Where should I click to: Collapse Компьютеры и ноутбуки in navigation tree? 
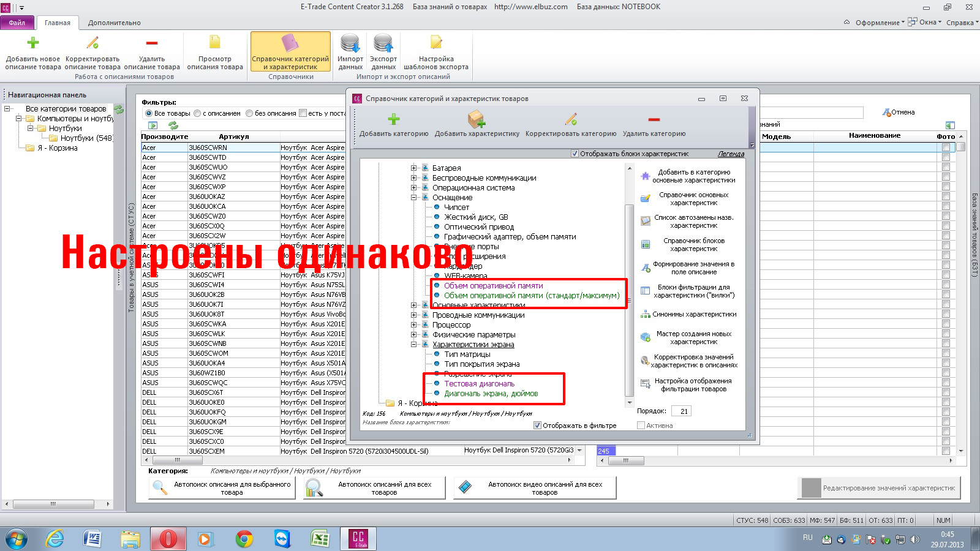click(19, 119)
